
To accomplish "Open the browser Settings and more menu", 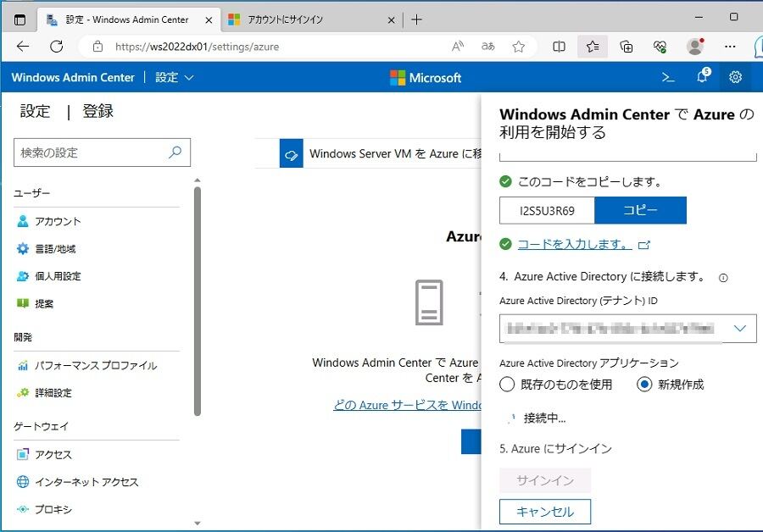I will (x=730, y=47).
